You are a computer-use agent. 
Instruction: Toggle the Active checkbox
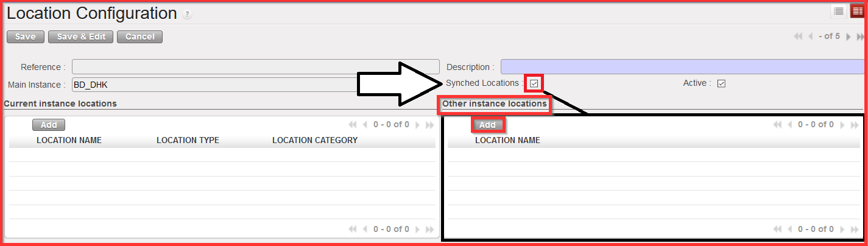click(x=721, y=83)
